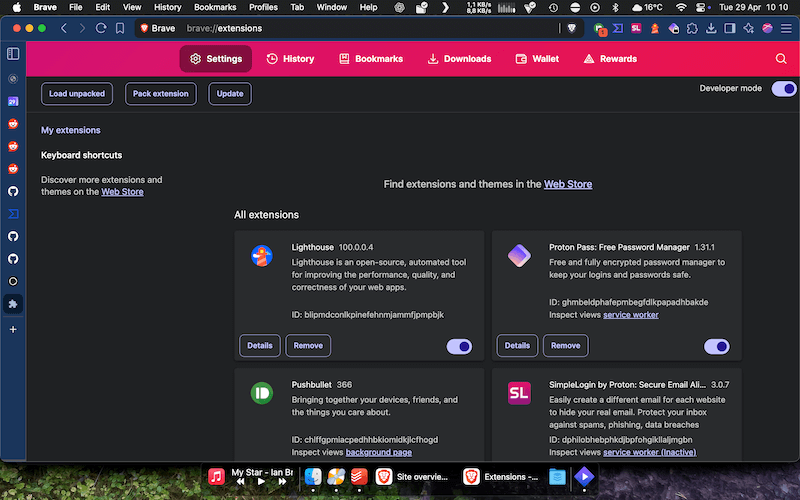Switch to Site overview Brave window in dock
The height and width of the screenshot is (500, 800).
coord(411,477)
